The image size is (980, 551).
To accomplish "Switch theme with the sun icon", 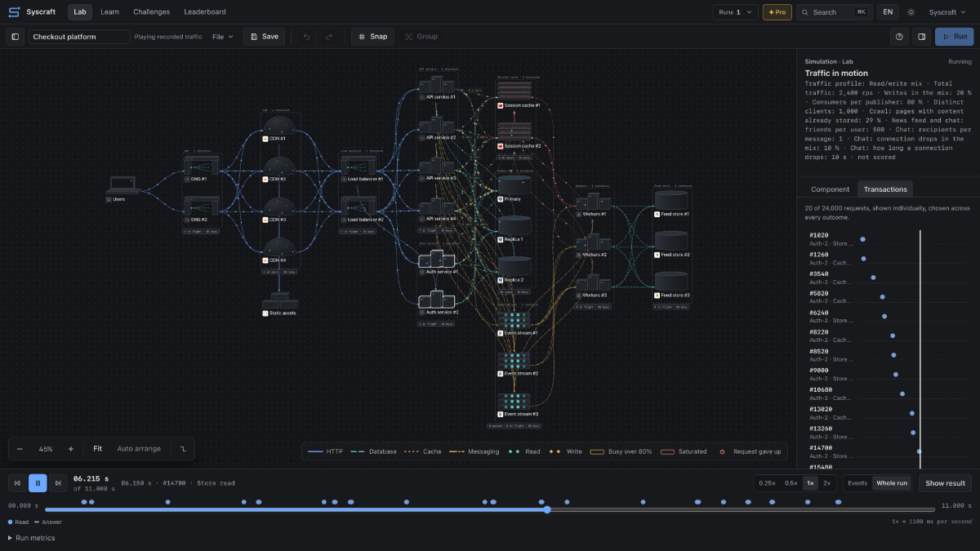I will (x=911, y=12).
